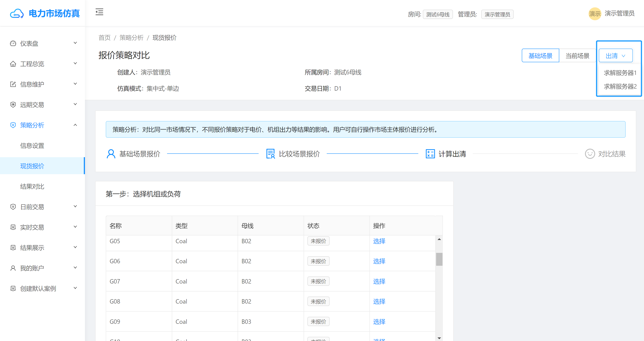Expand the 日前交易 menu chevron
Screen dimensions: 644x341
(x=75, y=207)
